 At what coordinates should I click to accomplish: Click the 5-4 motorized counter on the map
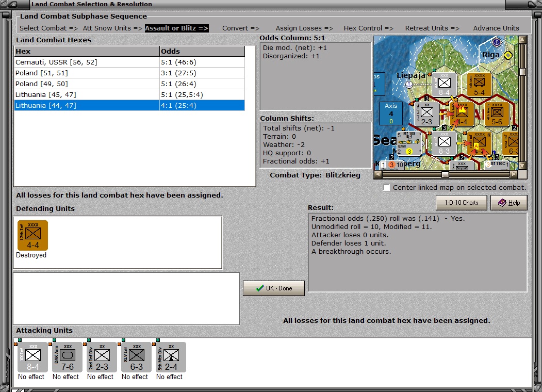tap(479, 85)
